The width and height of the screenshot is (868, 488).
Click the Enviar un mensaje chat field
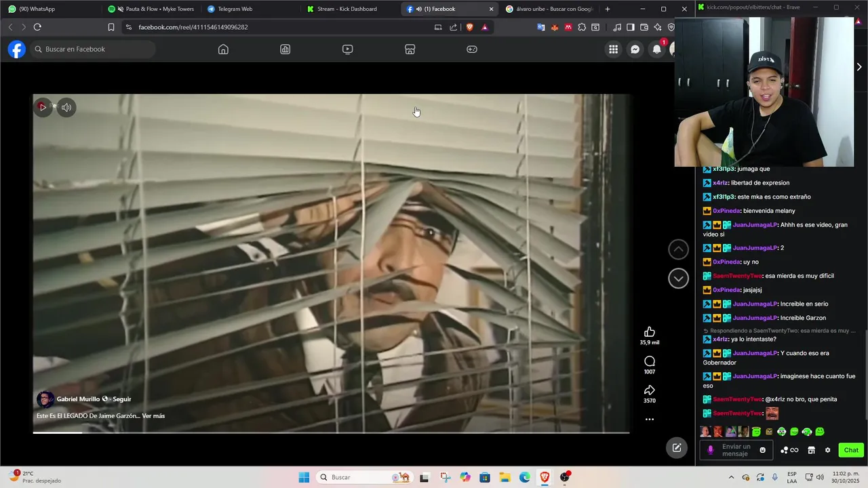tap(735, 450)
